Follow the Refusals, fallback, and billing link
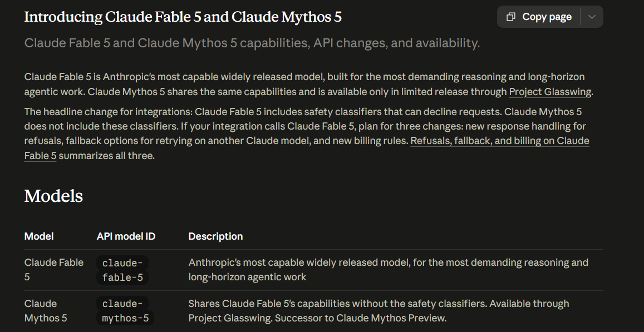This screenshot has height=332, width=644. 307,148
